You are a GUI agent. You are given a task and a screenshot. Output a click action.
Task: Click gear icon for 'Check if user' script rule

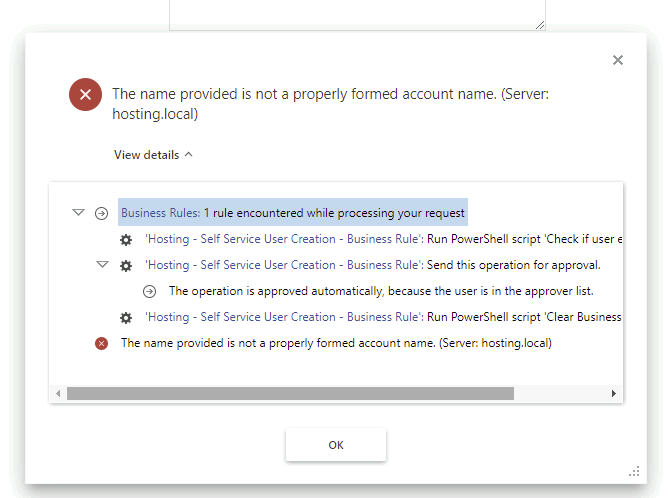(x=126, y=240)
